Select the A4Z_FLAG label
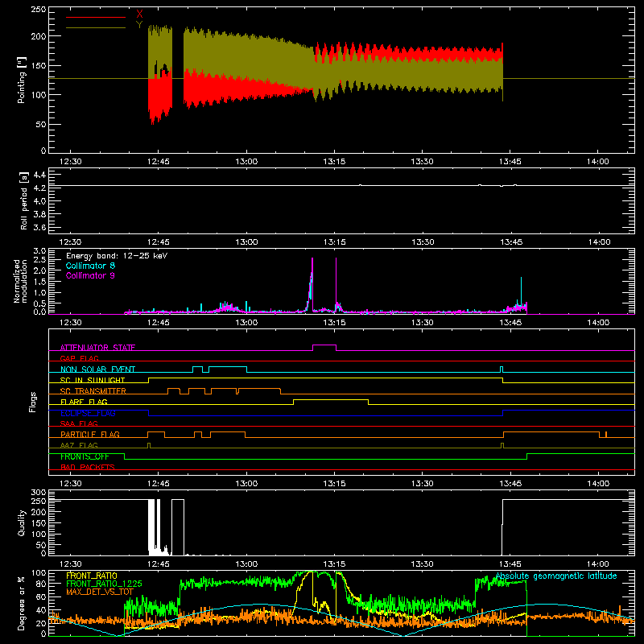The image size is (644, 644). [79, 445]
